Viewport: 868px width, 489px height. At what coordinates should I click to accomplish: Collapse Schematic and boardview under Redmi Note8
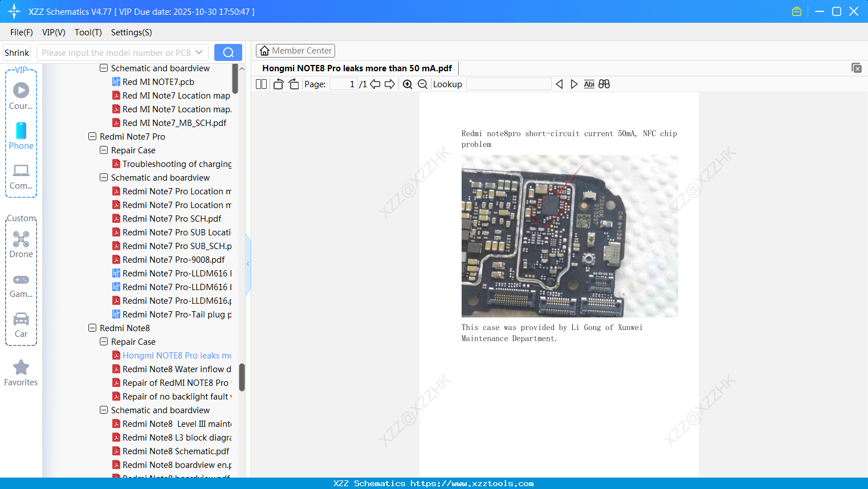point(104,410)
